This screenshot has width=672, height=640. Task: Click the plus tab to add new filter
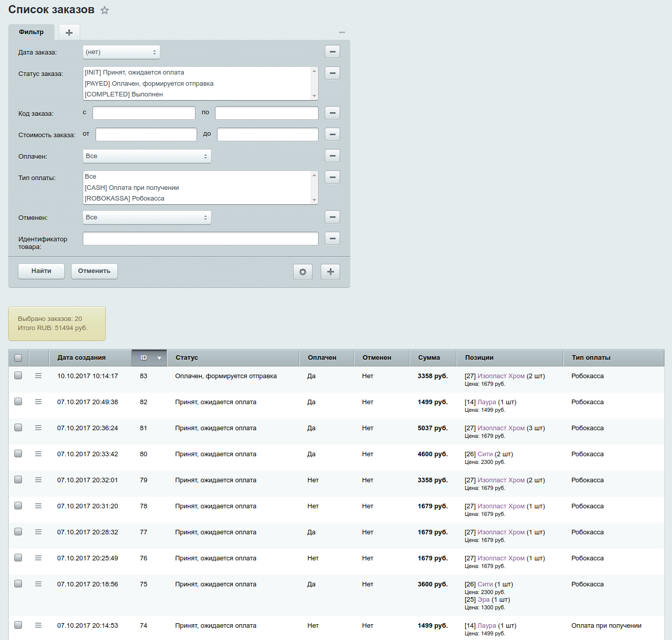pyautogui.click(x=69, y=33)
